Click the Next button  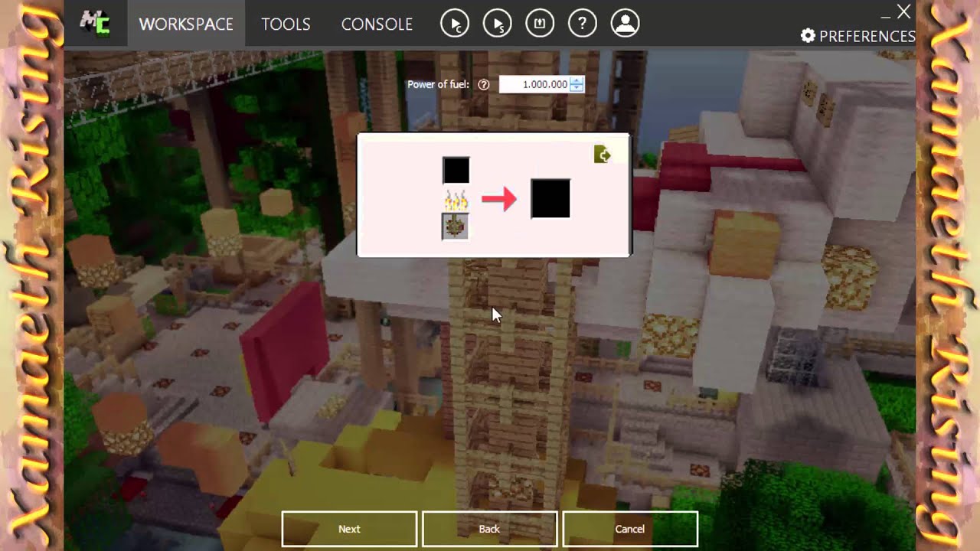(x=349, y=529)
